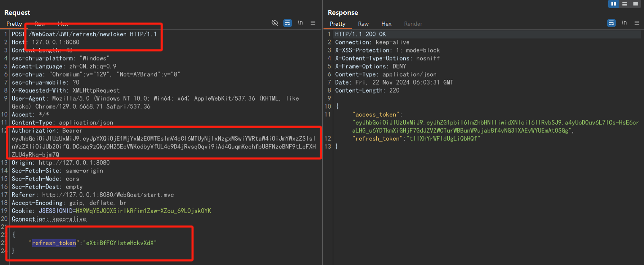Click the Host: 127.0.0.1:8080 header
Image resolution: width=644 pixels, height=265 pixels.
(45, 42)
